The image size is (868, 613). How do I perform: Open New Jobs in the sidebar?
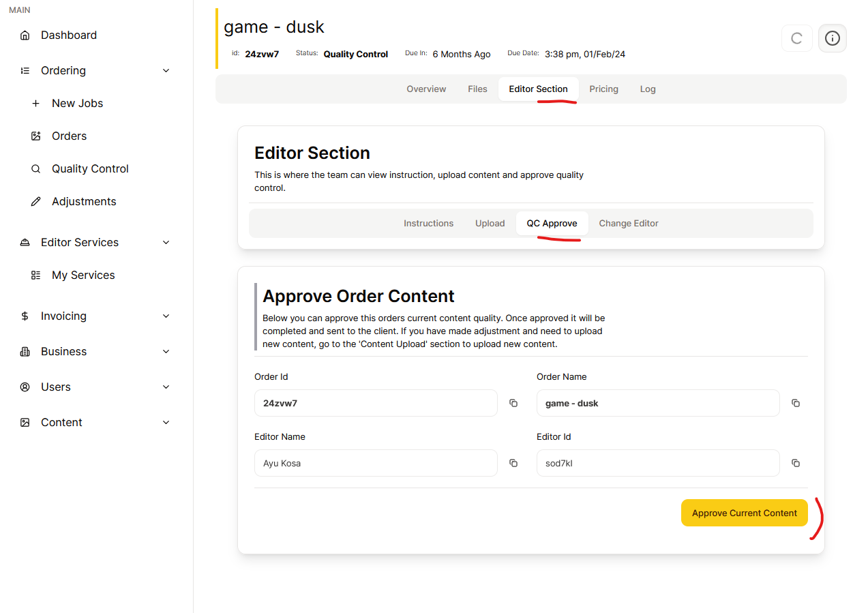77,104
